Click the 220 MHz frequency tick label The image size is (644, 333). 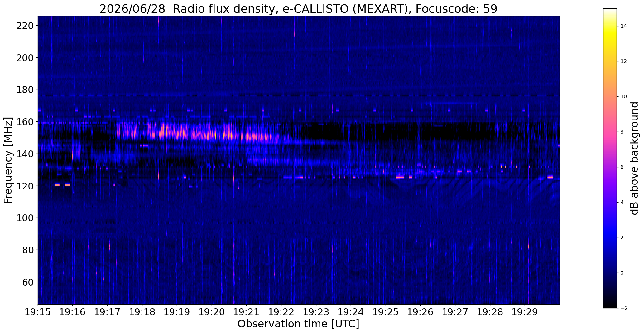[x=25, y=26]
